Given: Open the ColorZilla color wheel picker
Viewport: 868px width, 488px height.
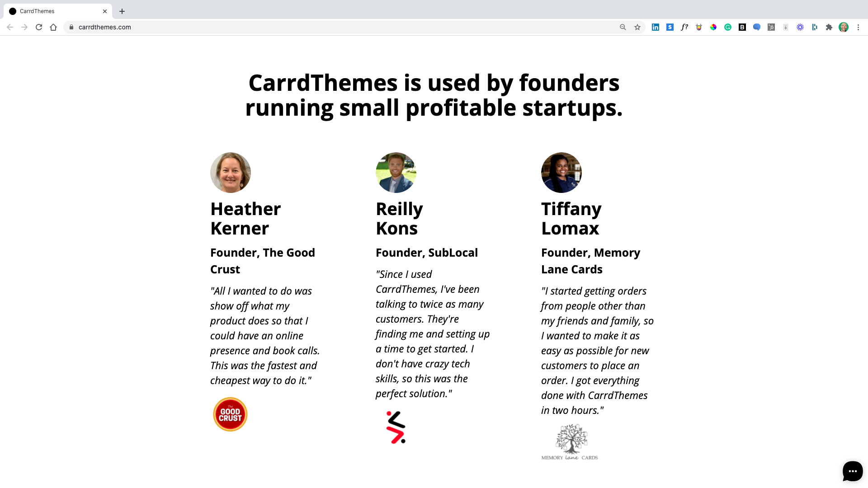Looking at the screenshot, I should [713, 27].
